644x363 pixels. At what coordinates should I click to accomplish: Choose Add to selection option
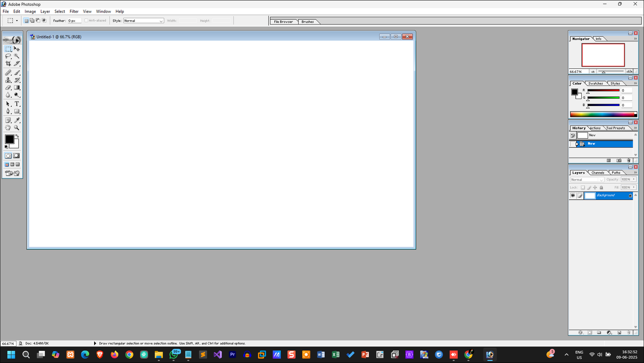(x=32, y=21)
